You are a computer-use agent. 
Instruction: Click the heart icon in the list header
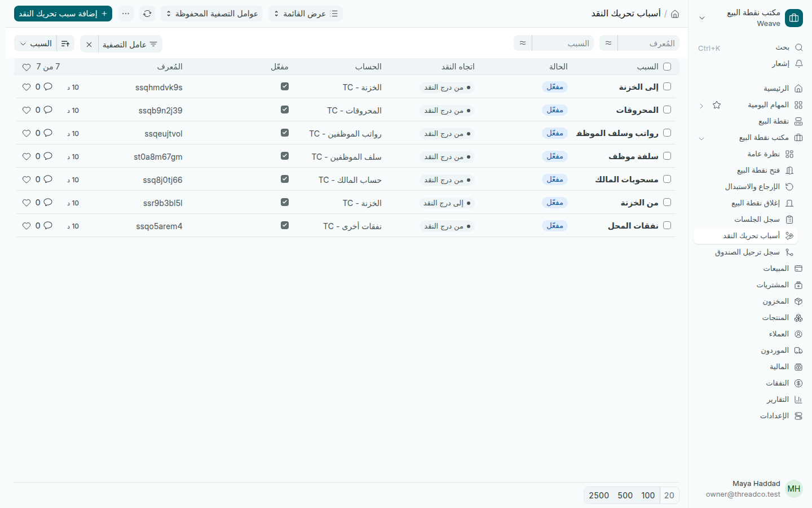tap(27, 67)
